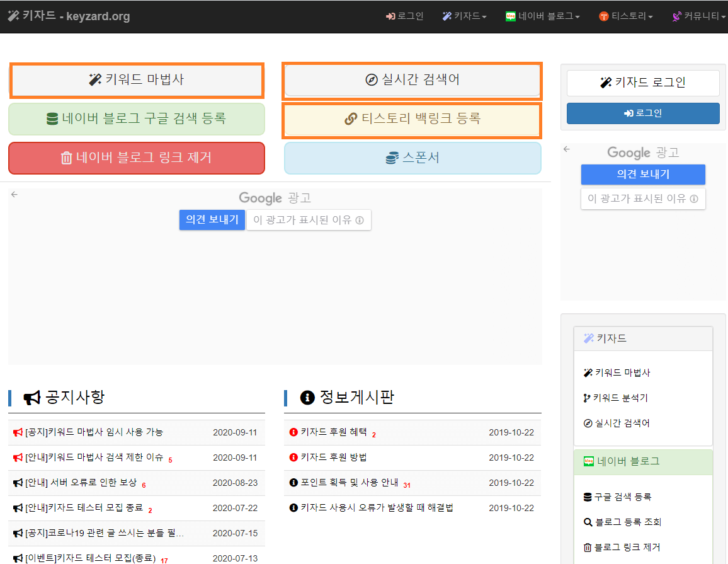Click comment count 31 on 포인트 획득 post
The width and height of the screenshot is (728, 564).
pyautogui.click(x=407, y=485)
